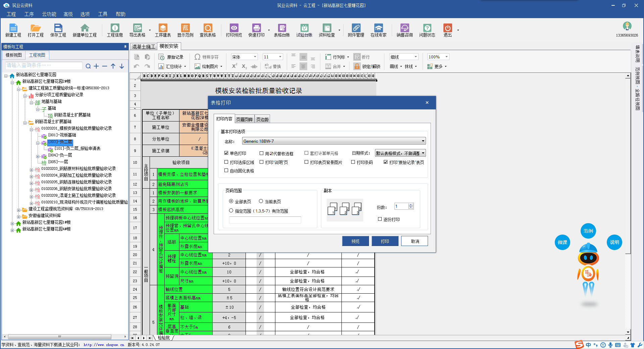644x349 pixels.
Task: Enable the 打印条码 checkbox
Action: click(353, 162)
